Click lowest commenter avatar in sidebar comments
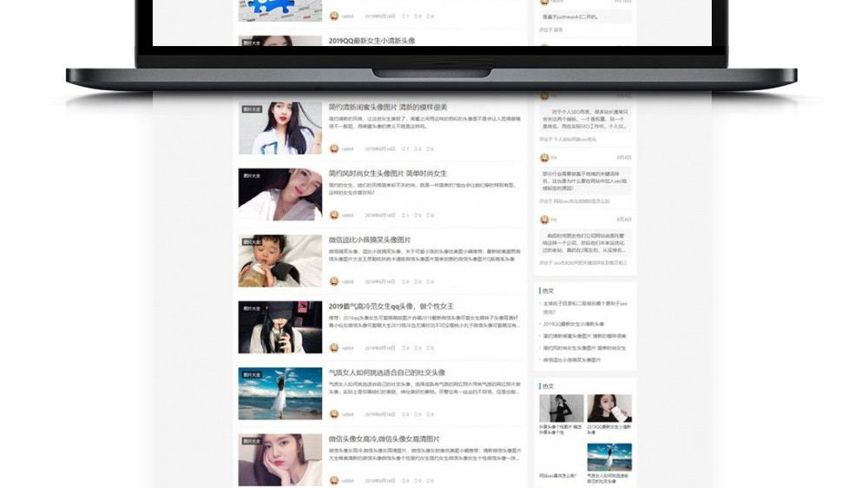868x488 pixels. [544, 220]
